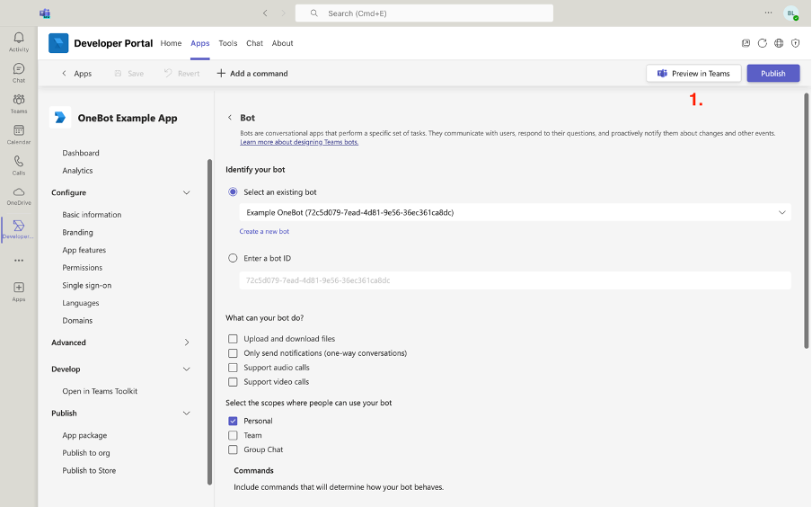
Task: Click the shield icon in portal header
Action: pyautogui.click(x=796, y=43)
